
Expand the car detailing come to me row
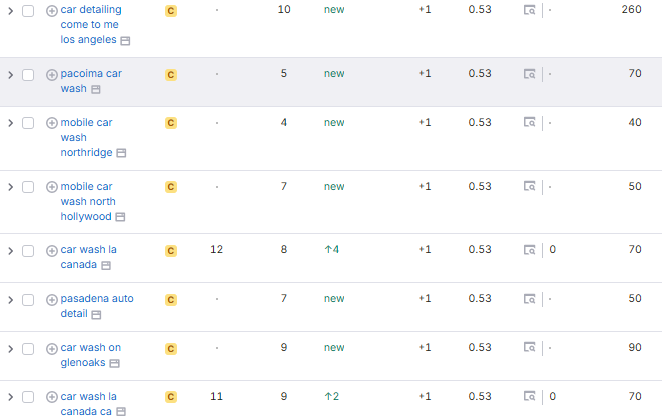(x=10, y=10)
